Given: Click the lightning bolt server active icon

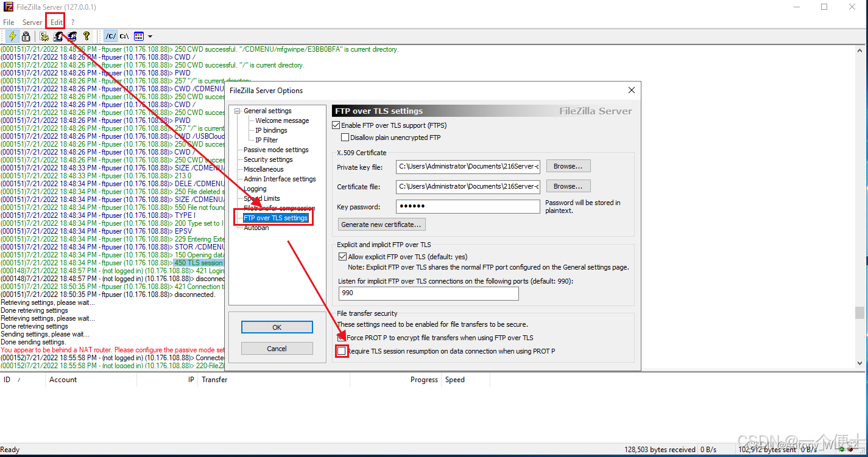Looking at the screenshot, I should pyautogui.click(x=12, y=37).
